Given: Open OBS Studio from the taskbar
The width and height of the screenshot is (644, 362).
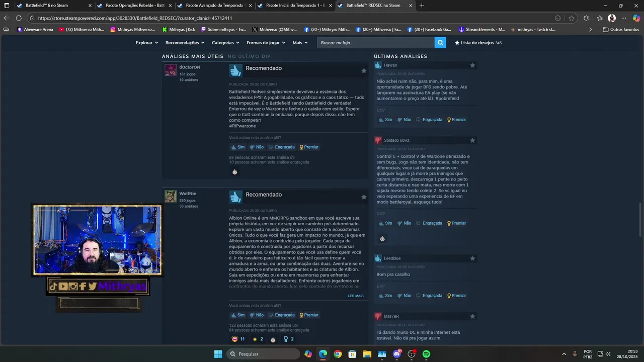Looking at the screenshot, I should click(x=412, y=354).
